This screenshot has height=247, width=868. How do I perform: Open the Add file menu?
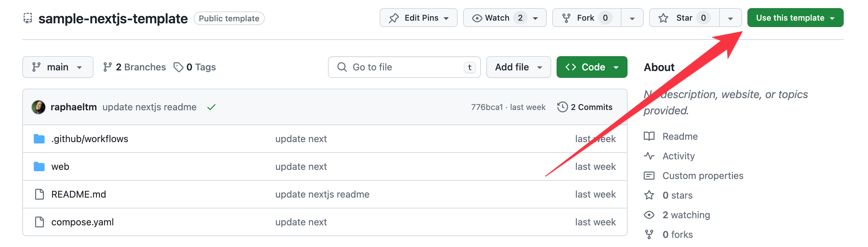coord(518,67)
